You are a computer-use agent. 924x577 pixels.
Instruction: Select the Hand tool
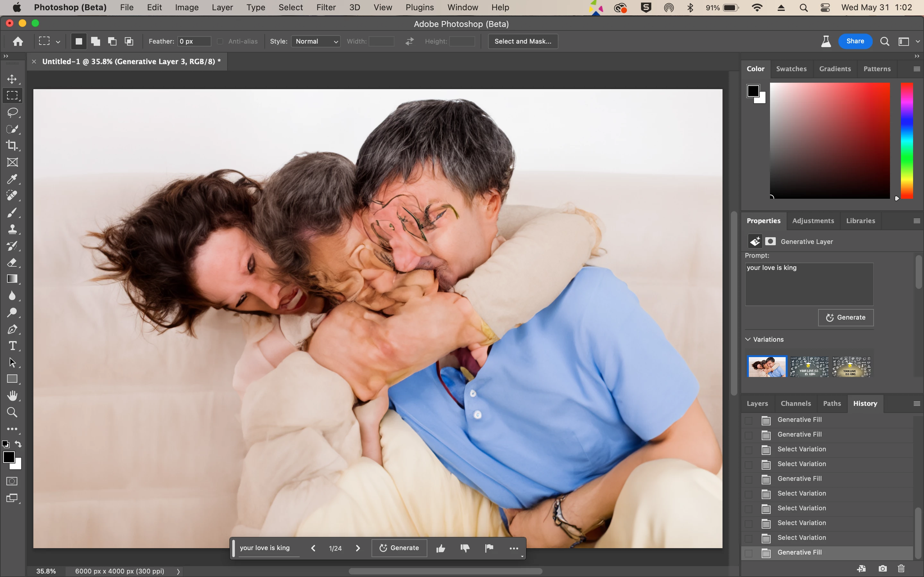12,396
